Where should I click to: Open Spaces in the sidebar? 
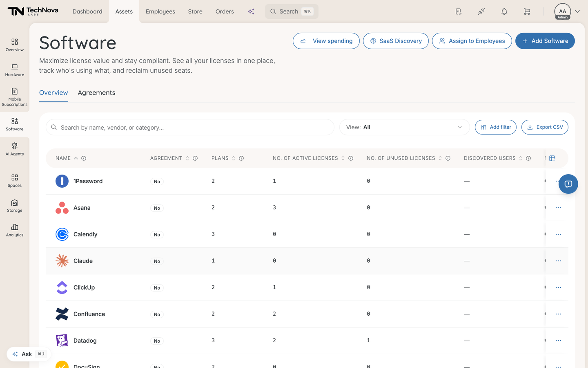15,181
